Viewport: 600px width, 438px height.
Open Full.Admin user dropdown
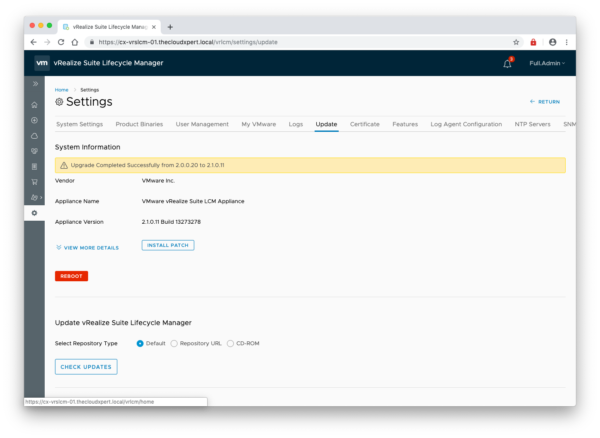546,63
